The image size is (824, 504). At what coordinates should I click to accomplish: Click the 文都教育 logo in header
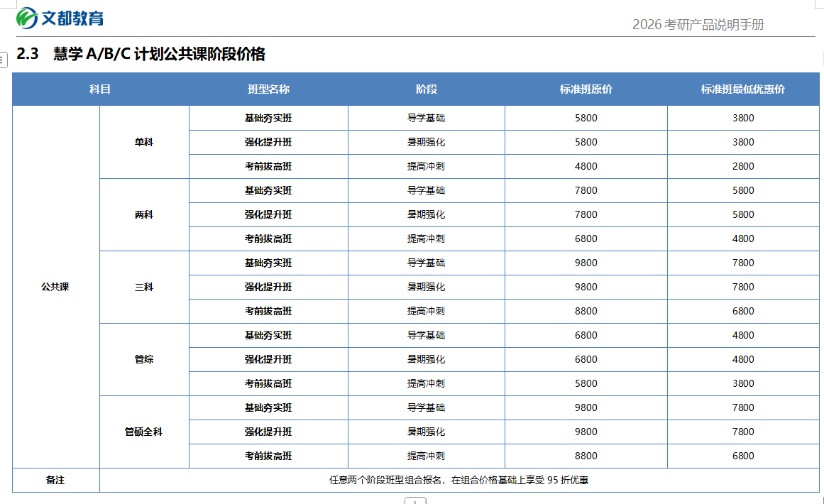[x=60, y=18]
